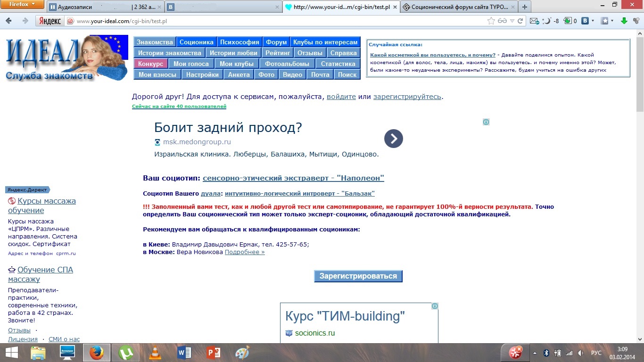Select the Конкурс menu item
644x362 pixels.
coord(150,64)
